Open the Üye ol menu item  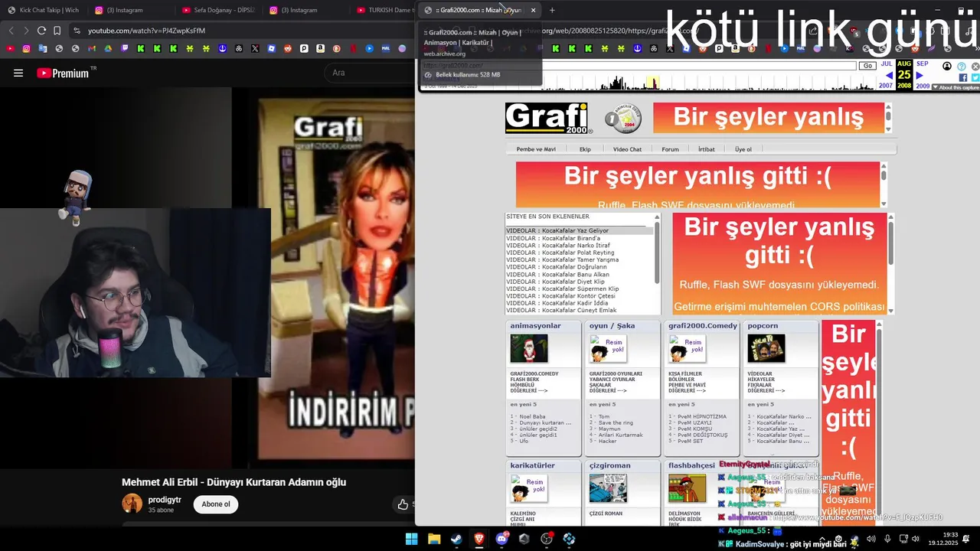[743, 149]
